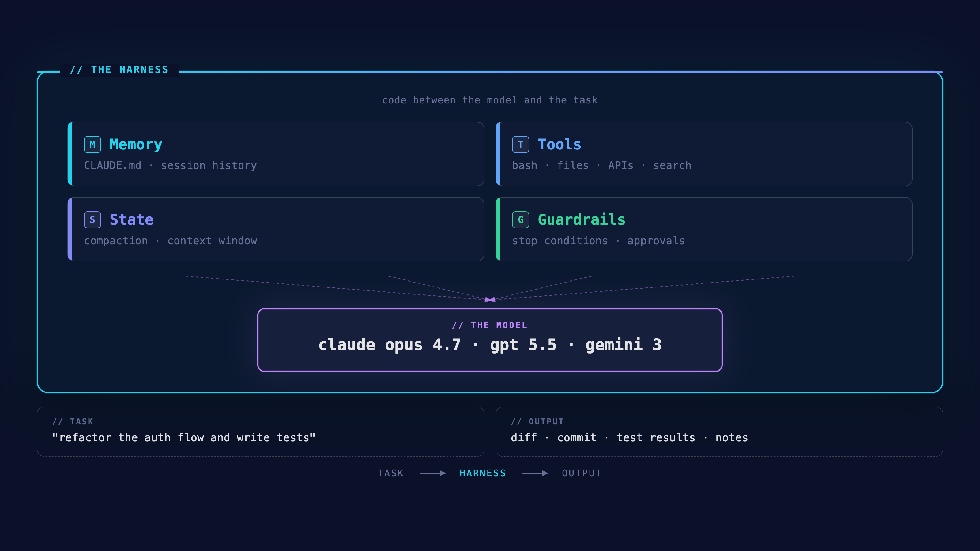Click "compaction" in the State card
Screen dimensions: 980x551
tap(116, 241)
